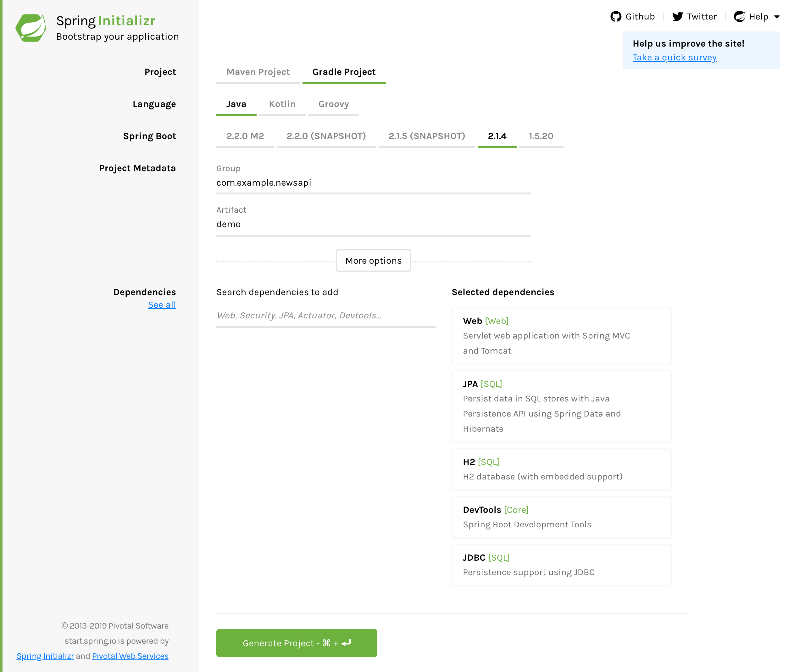Remove the JDBC dependency card

click(x=561, y=565)
